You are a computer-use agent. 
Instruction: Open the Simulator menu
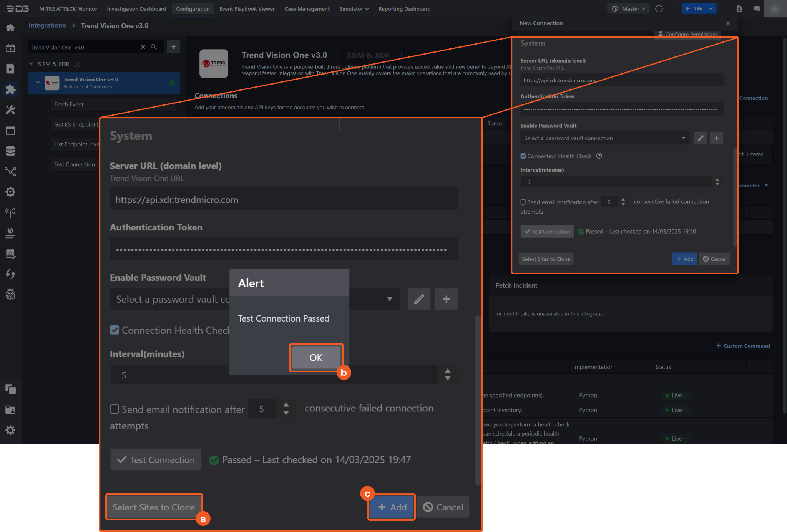tap(354, 8)
